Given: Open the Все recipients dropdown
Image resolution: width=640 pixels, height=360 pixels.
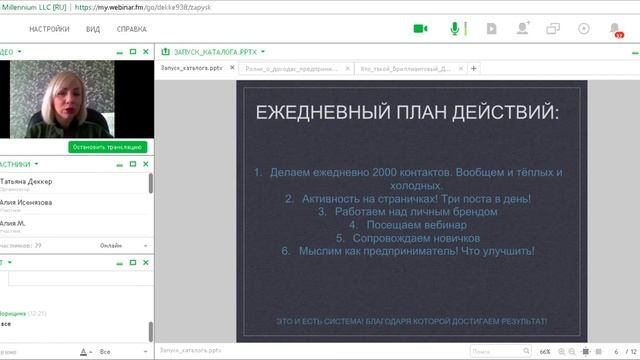Looking at the screenshot, I should click(x=123, y=352).
